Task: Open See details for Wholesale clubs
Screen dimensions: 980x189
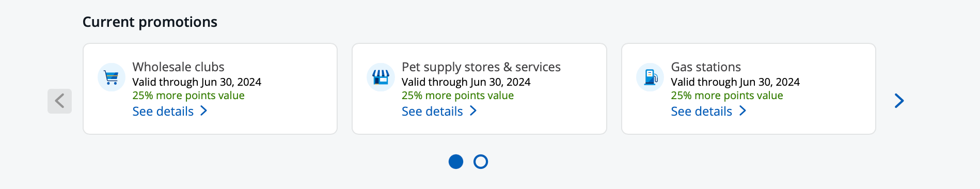Action: click(163, 111)
